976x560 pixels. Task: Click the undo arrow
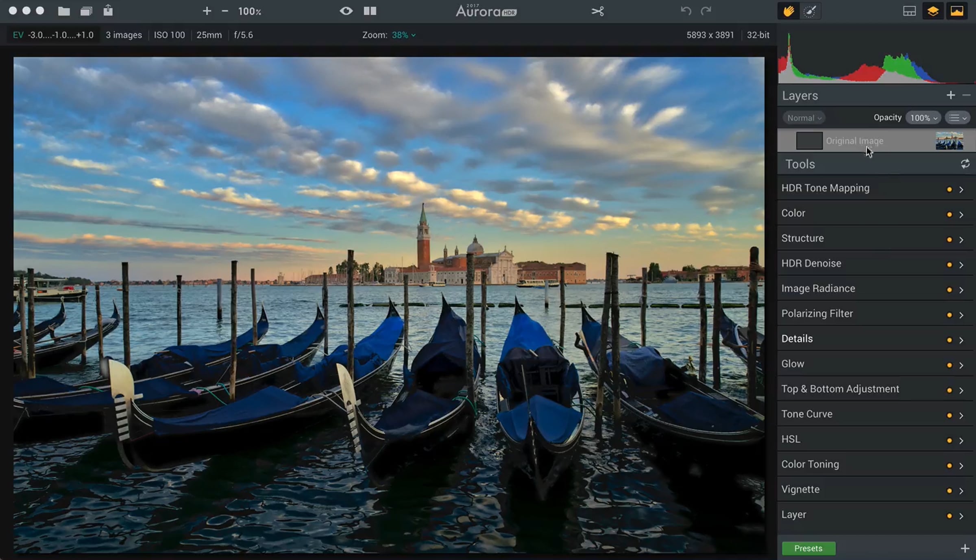(x=686, y=11)
